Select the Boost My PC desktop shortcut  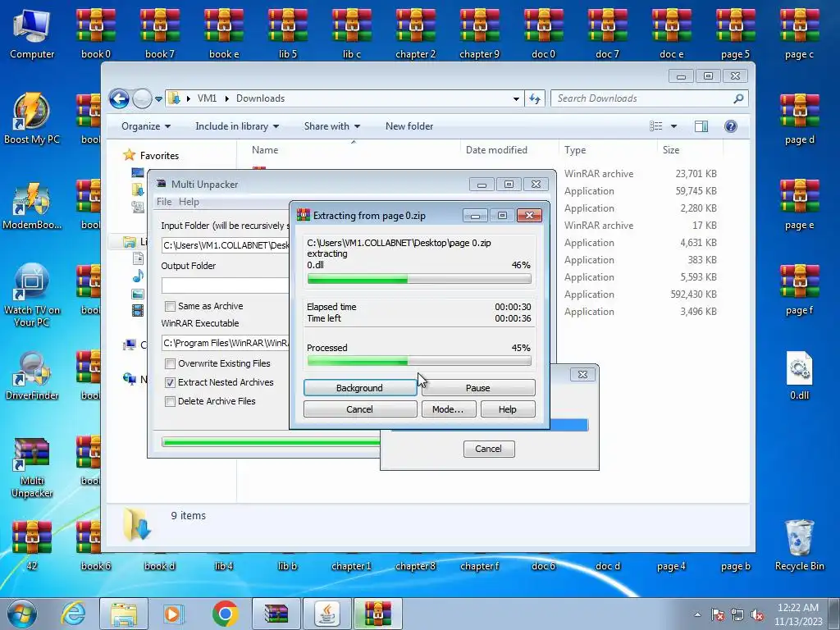[32, 119]
